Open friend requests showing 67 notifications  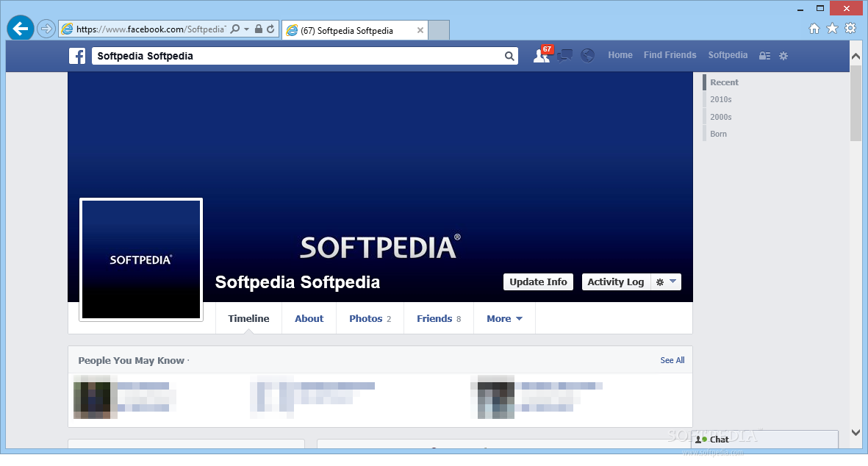coord(542,55)
